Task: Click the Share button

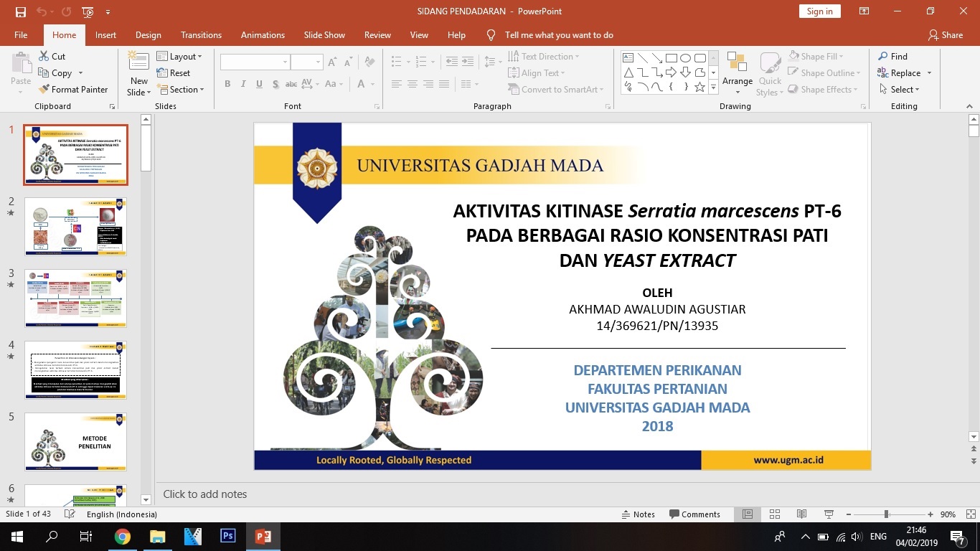Action: (945, 35)
